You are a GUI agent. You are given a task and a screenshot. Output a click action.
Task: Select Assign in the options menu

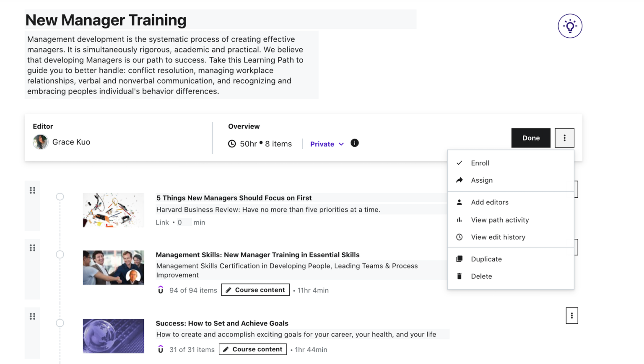pyautogui.click(x=482, y=180)
